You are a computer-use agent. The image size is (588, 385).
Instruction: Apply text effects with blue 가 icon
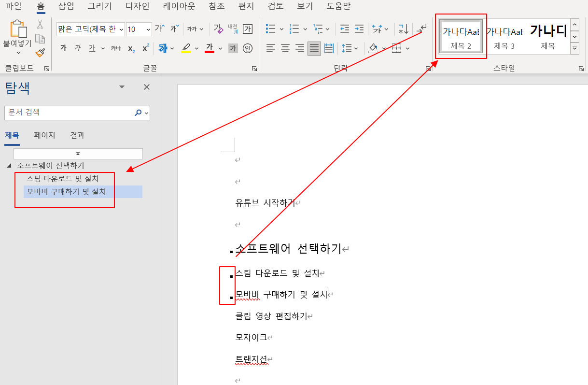163,48
